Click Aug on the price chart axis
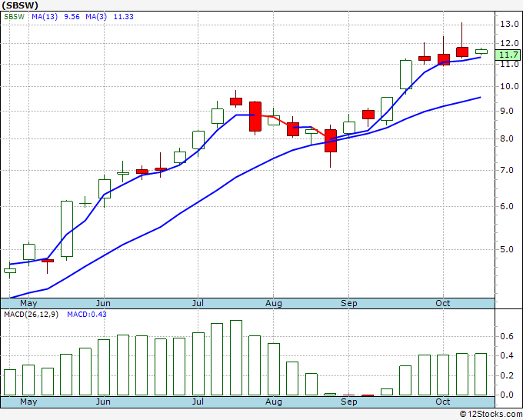 pyautogui.click(x=274, y=303)
